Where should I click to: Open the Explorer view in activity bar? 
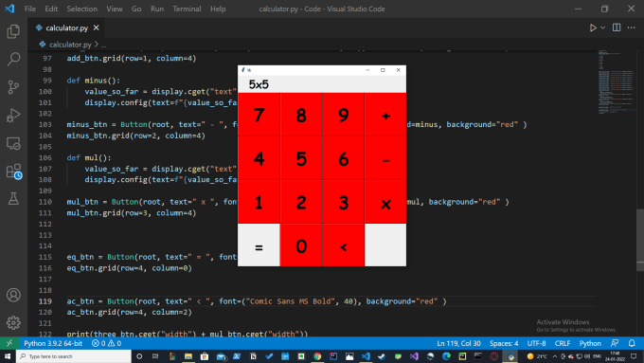(x=13, y=31)
